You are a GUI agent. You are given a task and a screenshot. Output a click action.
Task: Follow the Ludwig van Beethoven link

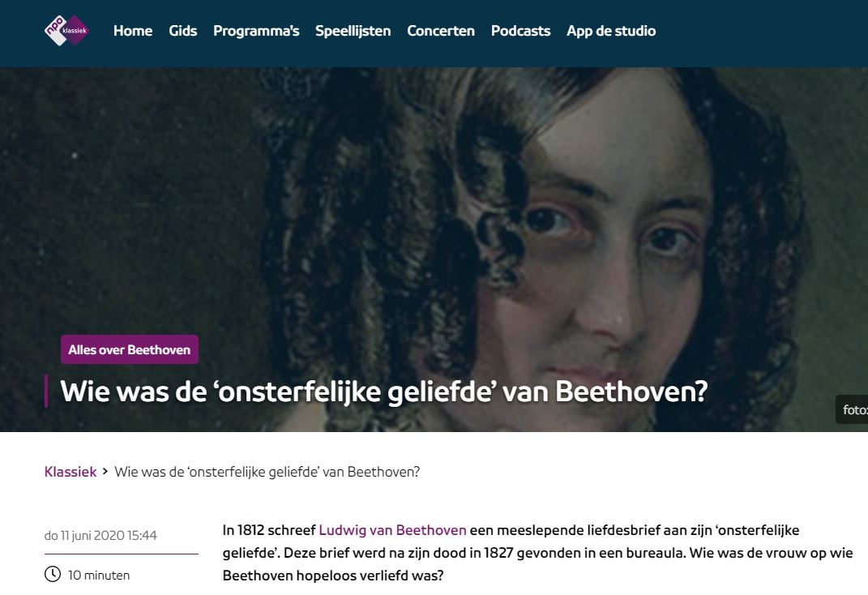(x=392, y=530)
